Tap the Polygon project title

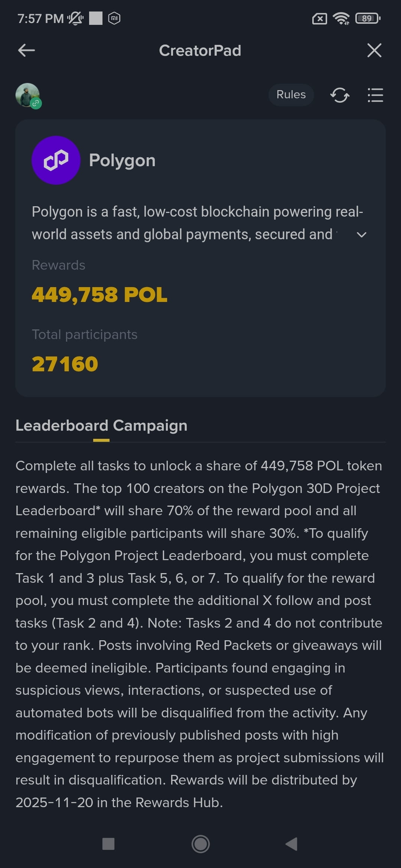pos(122,160)
